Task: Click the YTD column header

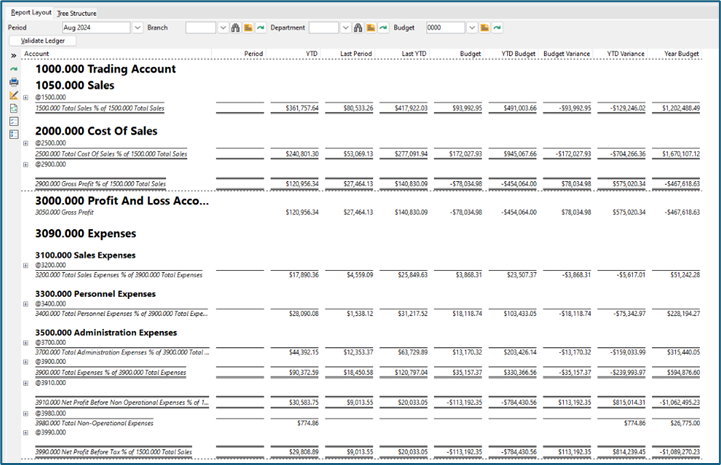Action: click(x=312, y=54)
